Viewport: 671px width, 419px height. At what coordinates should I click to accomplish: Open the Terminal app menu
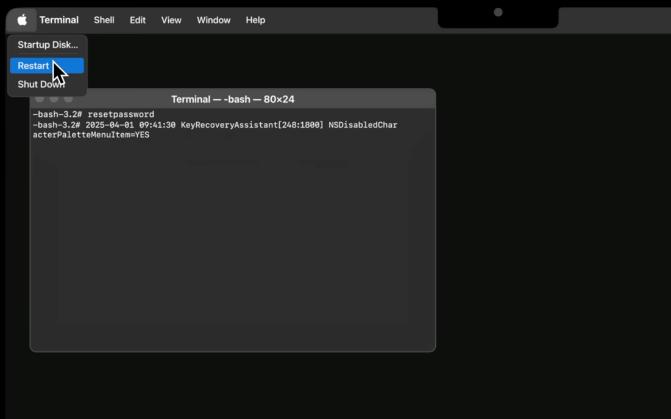tap(59, 20)
